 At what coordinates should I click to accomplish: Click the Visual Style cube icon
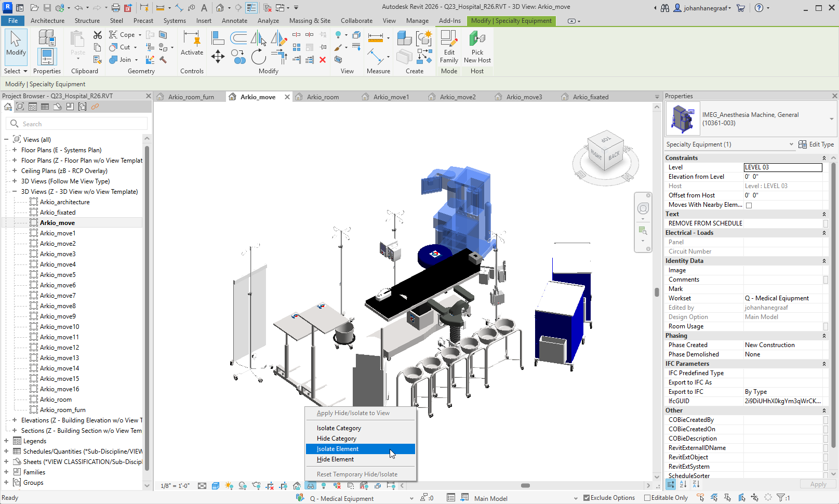click(216, 486)
